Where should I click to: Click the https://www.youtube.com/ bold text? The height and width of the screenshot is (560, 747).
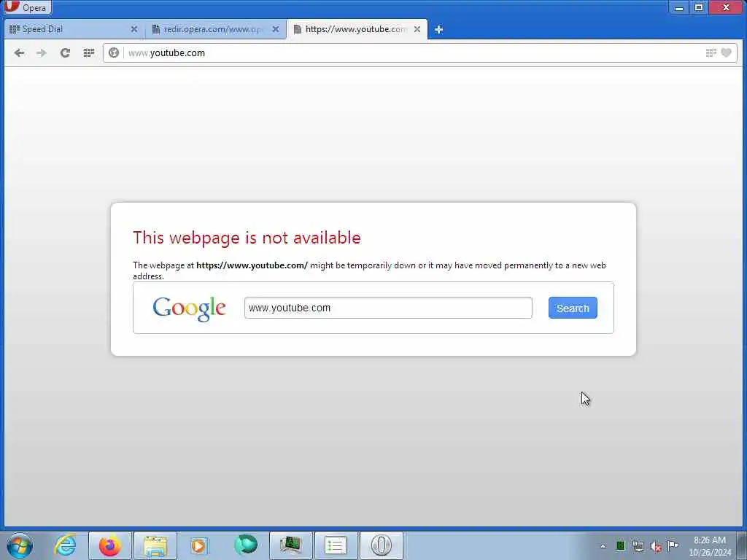click(252, 265)
